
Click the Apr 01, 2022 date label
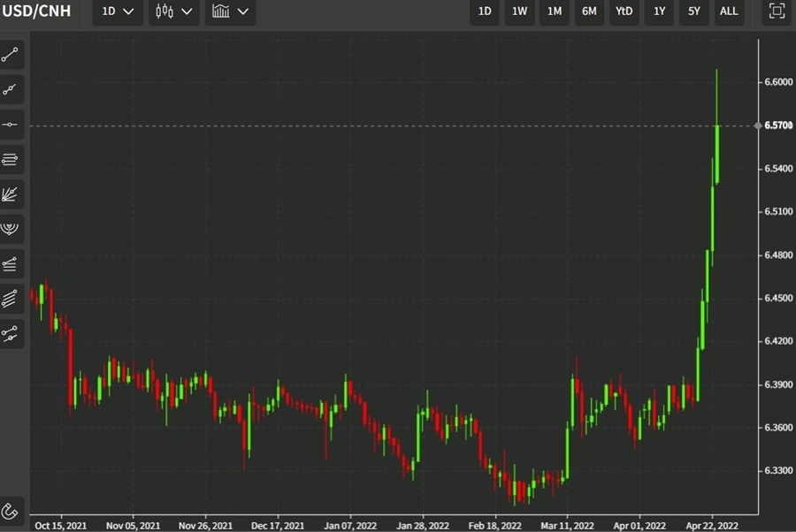coord(639,526)
